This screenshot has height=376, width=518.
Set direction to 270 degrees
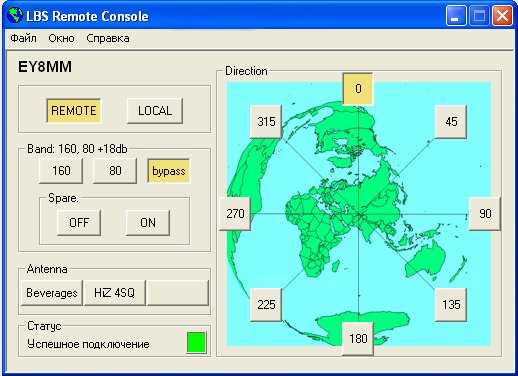[235, 214]
